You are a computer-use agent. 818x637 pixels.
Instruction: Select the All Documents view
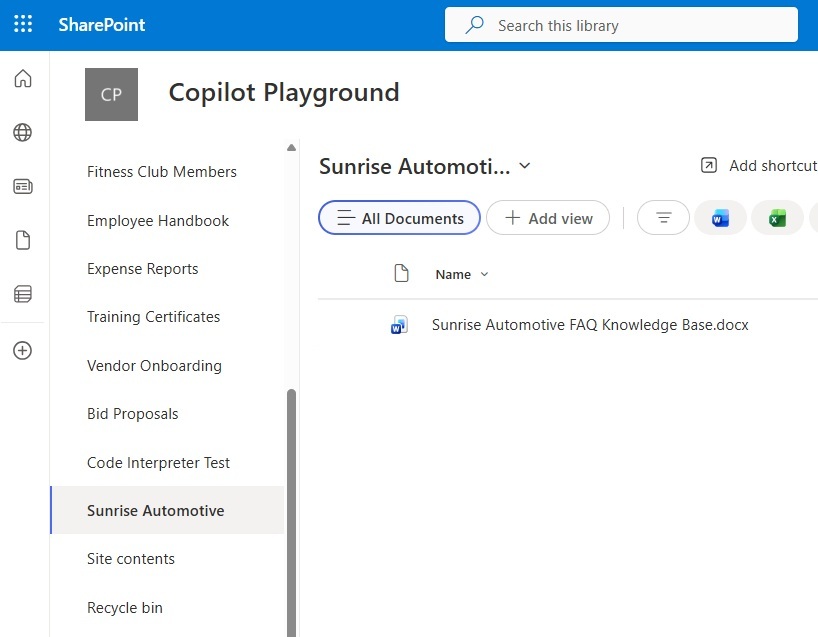400,218
